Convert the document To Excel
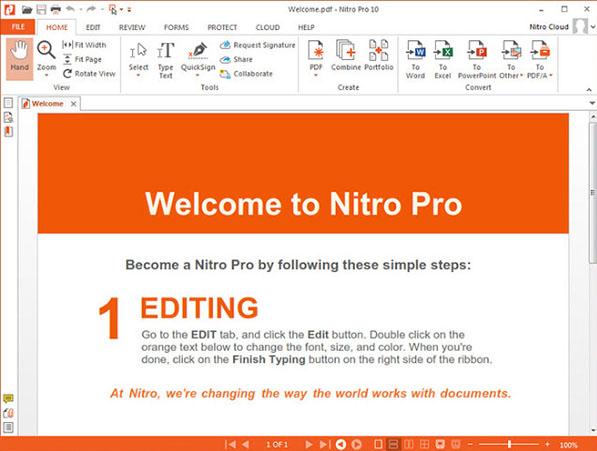Image resolution: width=597 pixels, height=451 pixels. (x=443, y=59)
